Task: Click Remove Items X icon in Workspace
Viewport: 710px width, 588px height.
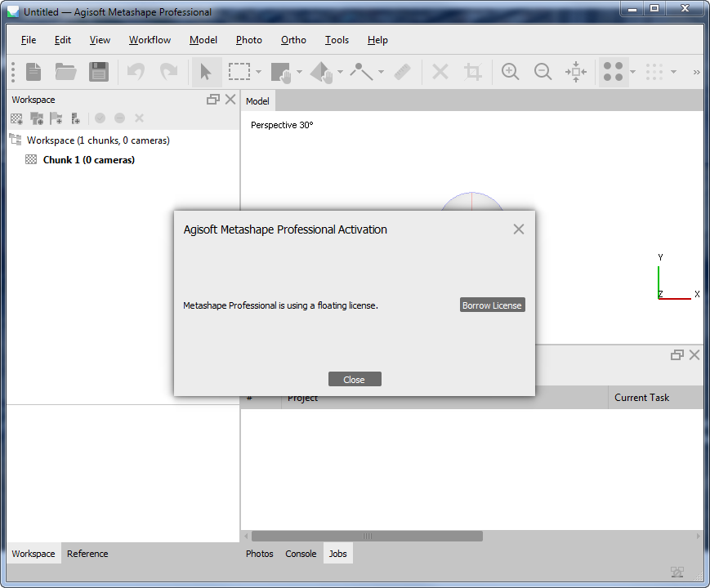Action: 140,118
